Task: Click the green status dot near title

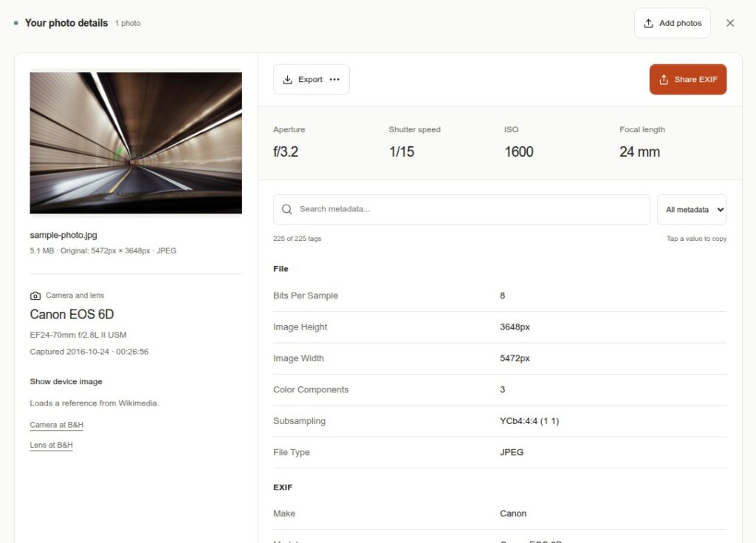Action: 16,23
